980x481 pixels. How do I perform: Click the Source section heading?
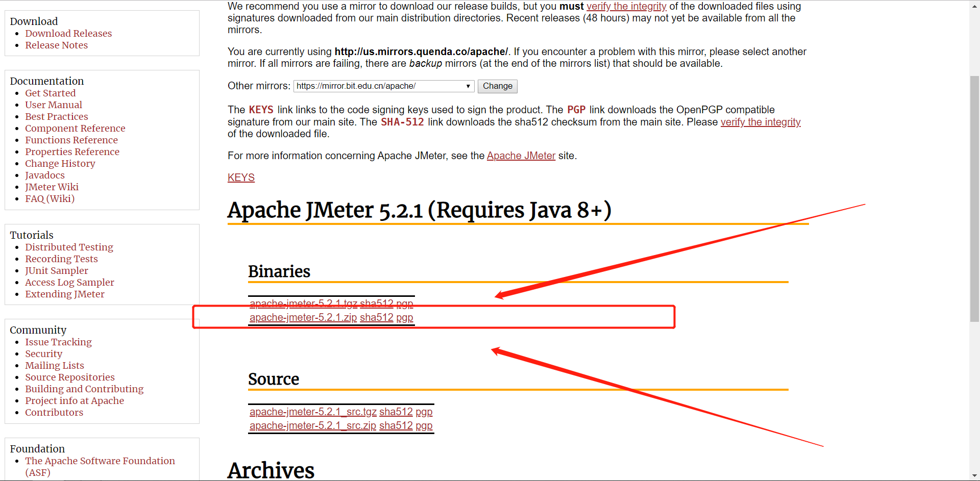pyautogui.click(x=274, y=379)
